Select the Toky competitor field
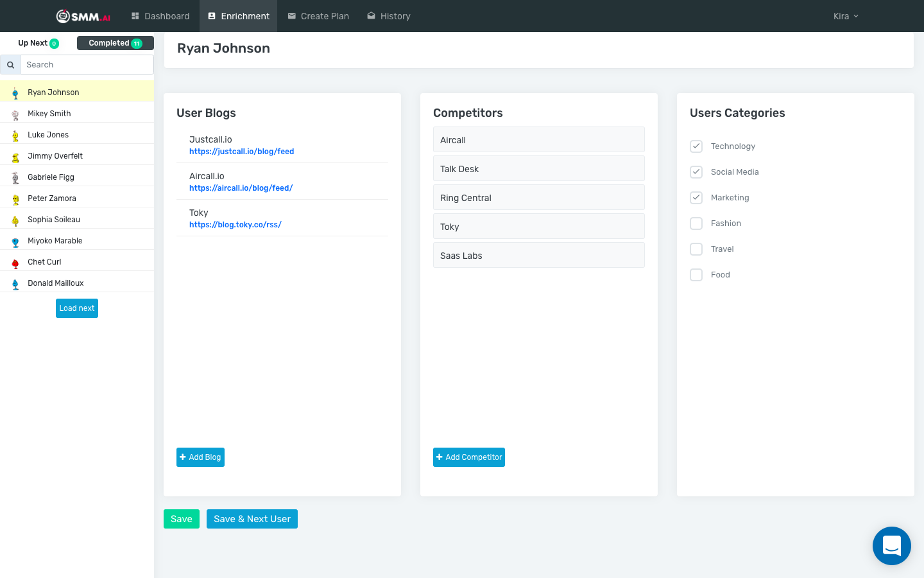The width and height of the screenshot is (924, 578). (539, 226)
